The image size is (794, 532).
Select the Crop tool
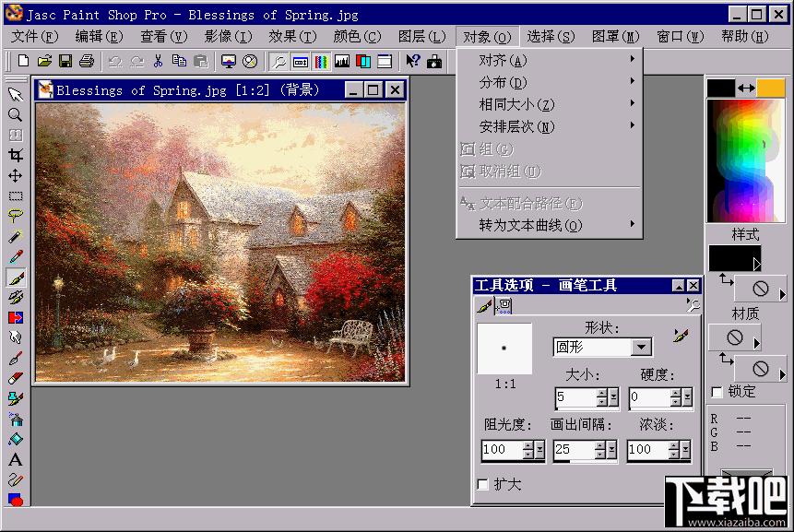pyautogui.click(x=15, y=156)
